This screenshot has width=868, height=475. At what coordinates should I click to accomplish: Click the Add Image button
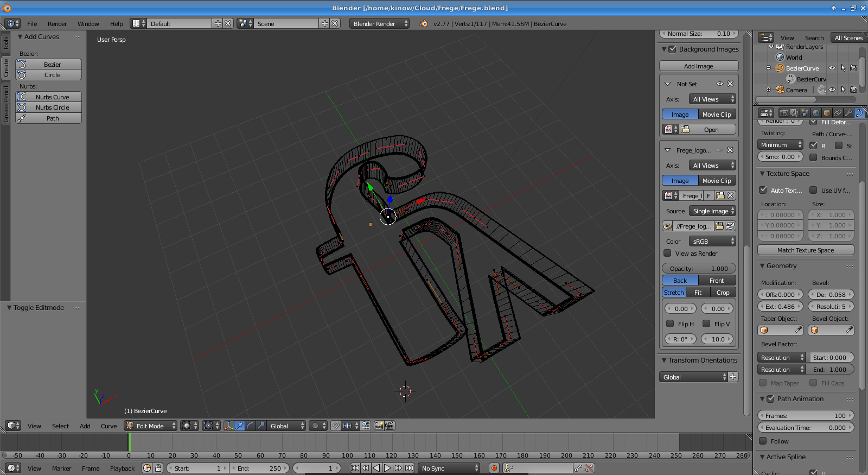click(699, 66)
